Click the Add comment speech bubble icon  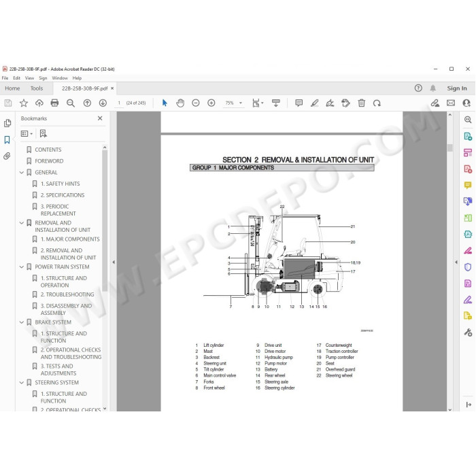click(299, 103)
